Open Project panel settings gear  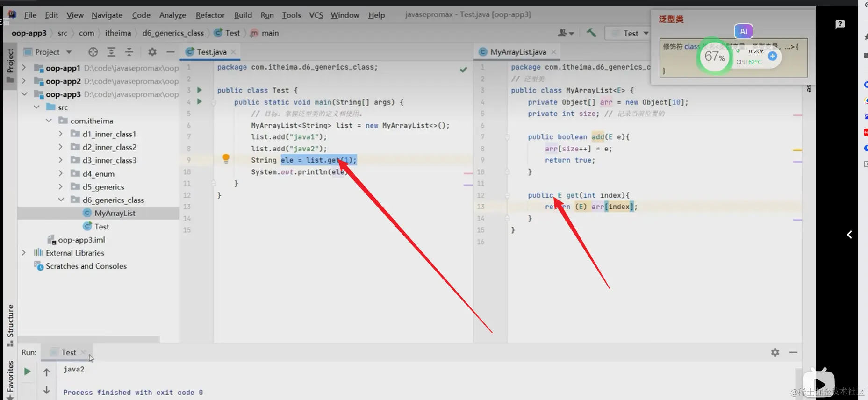pyautogui.click(x=152, y=52)
